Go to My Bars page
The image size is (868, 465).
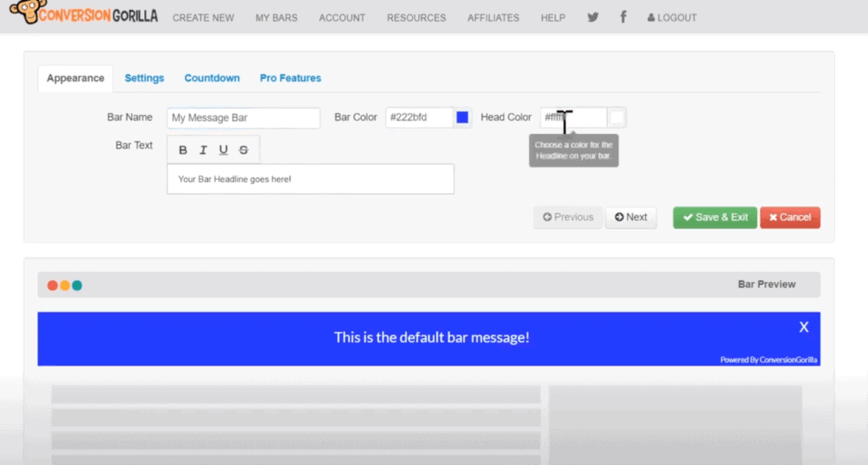pyautogui.click(x=276, y=18)
